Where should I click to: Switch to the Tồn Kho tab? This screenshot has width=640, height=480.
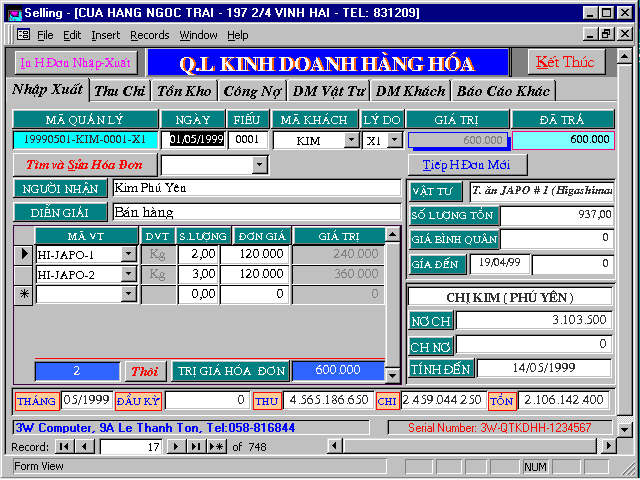[184, 91]
